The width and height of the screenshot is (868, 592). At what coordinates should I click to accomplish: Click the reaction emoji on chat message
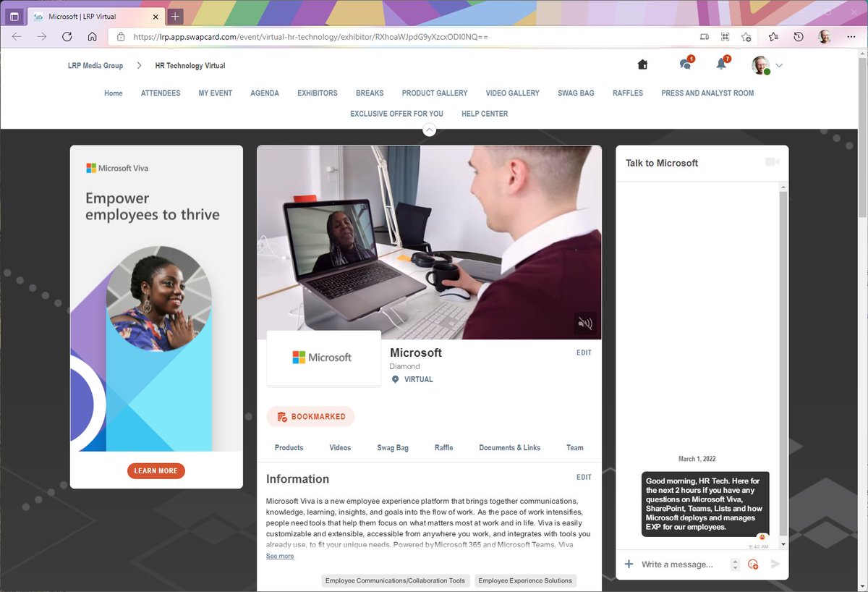click(762, 537)
